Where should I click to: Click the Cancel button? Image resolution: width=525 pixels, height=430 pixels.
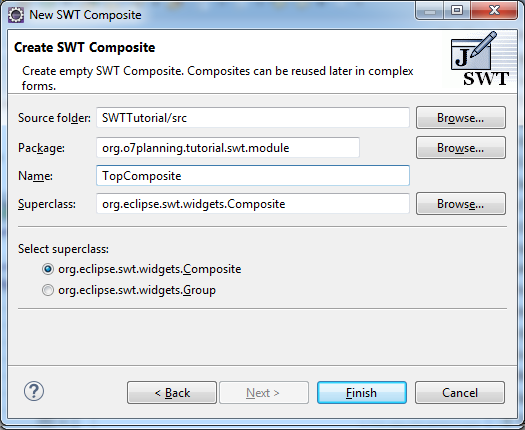pos(460,392)
